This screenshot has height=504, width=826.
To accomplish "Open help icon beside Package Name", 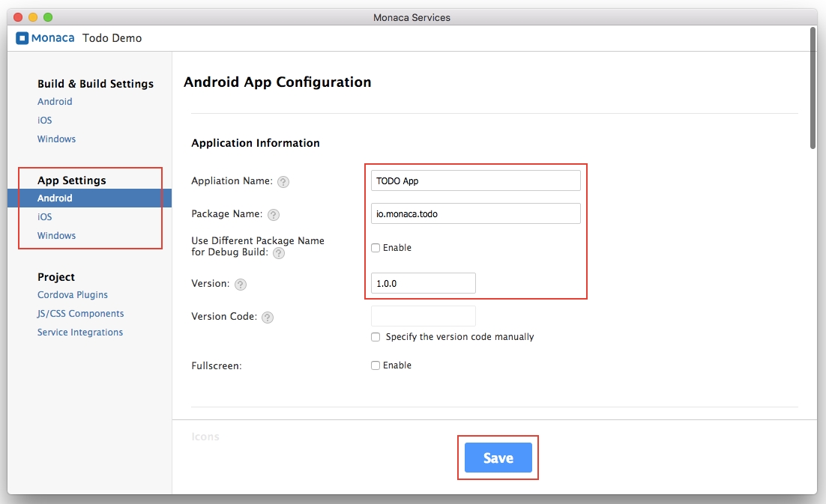I will click(x=274, y=215).
